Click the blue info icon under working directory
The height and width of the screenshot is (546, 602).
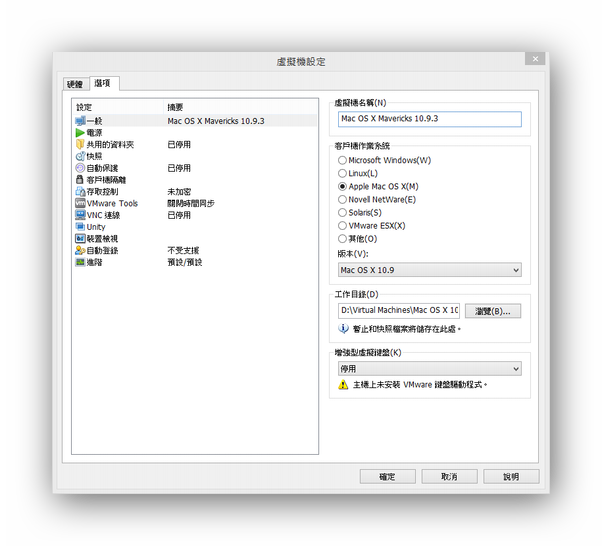[343, 329]
